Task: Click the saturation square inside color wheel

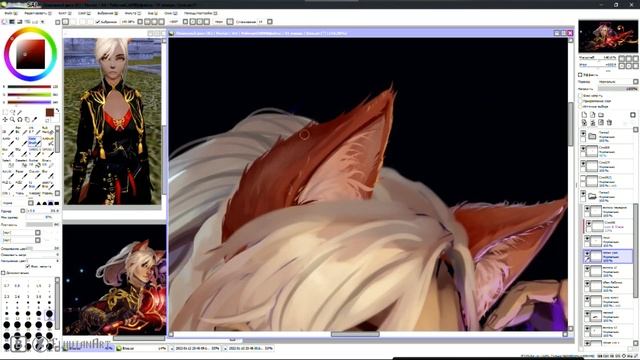Action: point(31,54)
